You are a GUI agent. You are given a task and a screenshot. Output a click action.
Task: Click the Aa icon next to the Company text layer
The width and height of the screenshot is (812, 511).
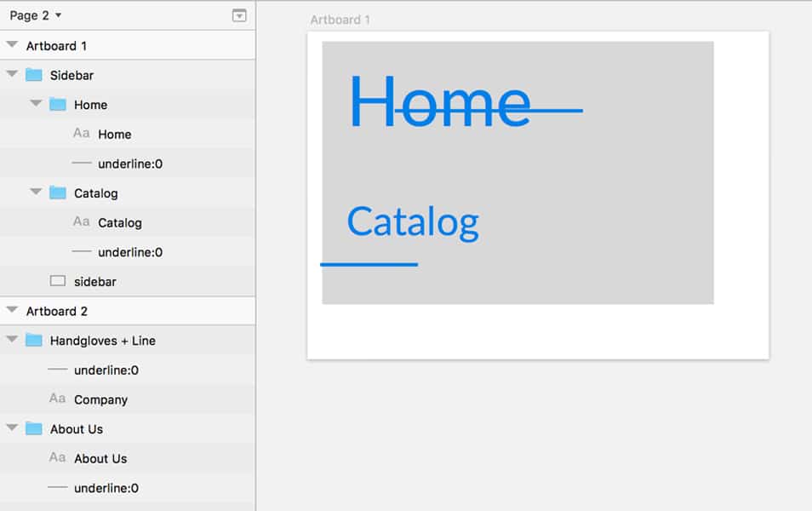coord(57,399)
